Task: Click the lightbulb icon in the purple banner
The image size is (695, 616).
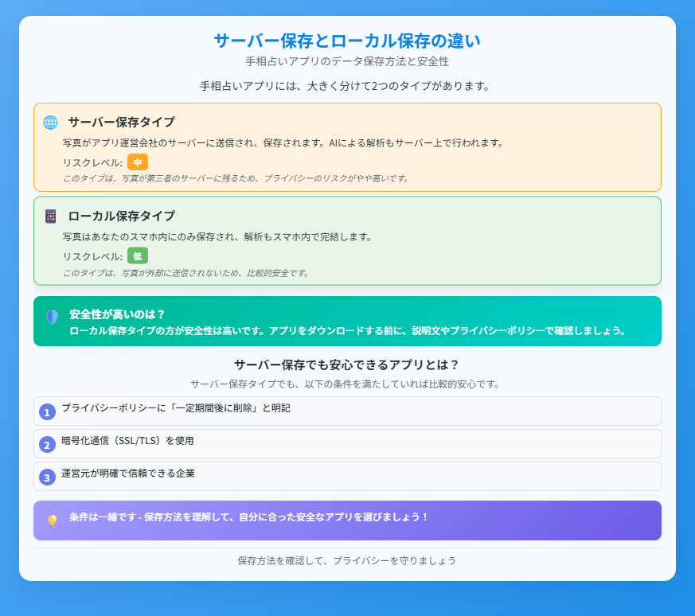Action: click(54, 519)
